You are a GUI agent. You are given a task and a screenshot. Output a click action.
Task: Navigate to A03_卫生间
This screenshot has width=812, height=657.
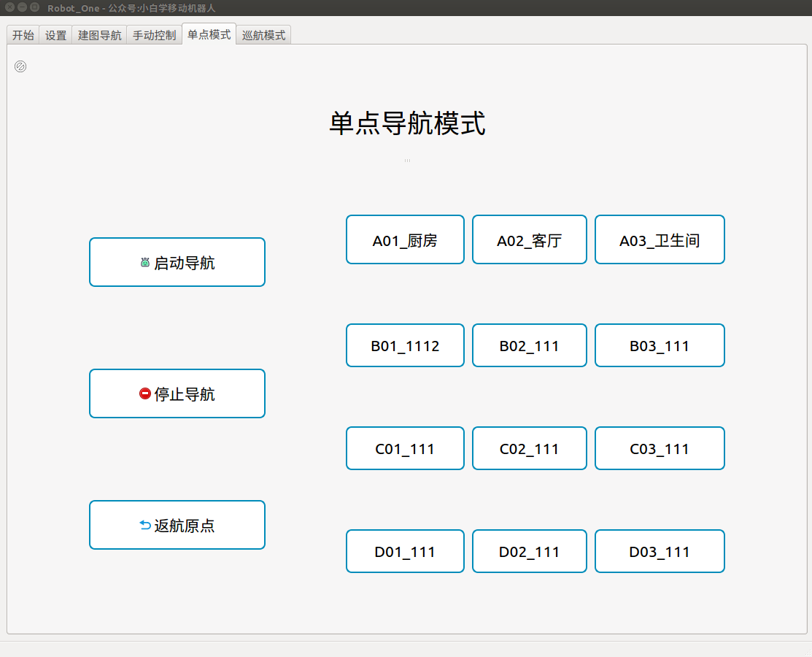pyautogui.click(x=660, y=240)
